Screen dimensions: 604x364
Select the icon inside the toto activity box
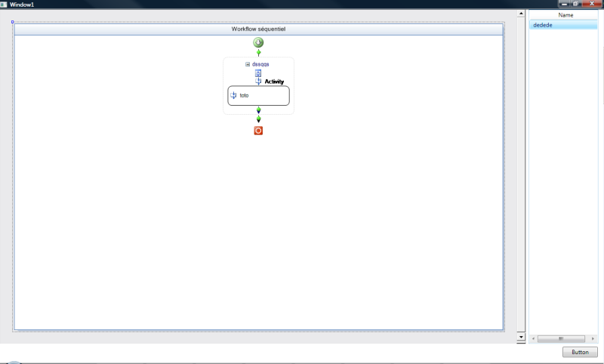[x=233, y=96]
